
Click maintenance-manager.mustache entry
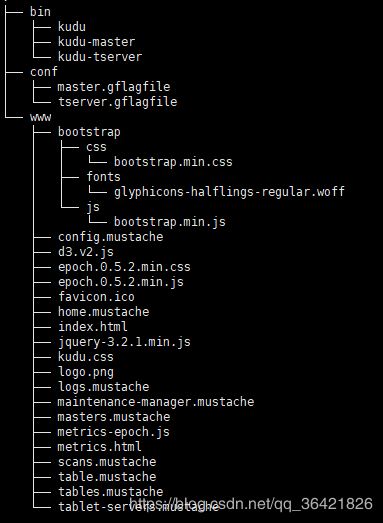pos(156,402)
